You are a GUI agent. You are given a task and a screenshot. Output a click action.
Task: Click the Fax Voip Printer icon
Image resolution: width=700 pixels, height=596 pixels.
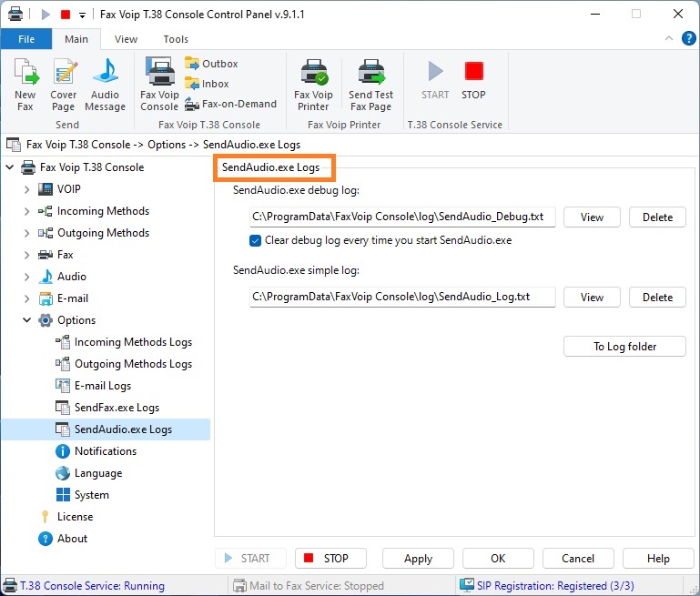point(313,85)
